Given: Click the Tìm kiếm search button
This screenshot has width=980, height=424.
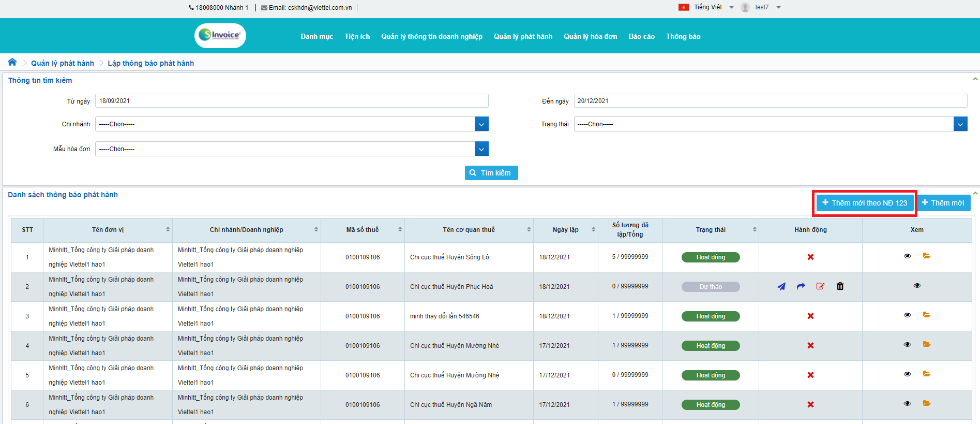Looking at the screenshot, I should tap(491, 173).
